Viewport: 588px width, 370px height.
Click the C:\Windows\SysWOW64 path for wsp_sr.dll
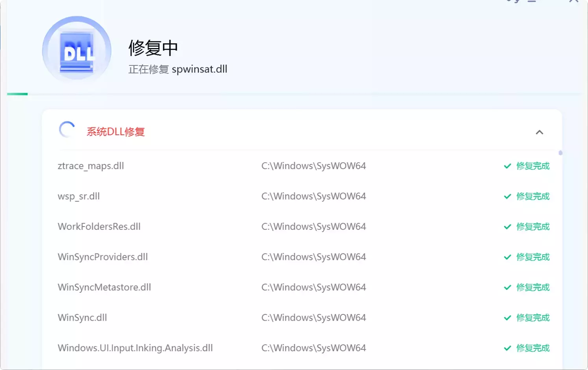tap(313, 196)
